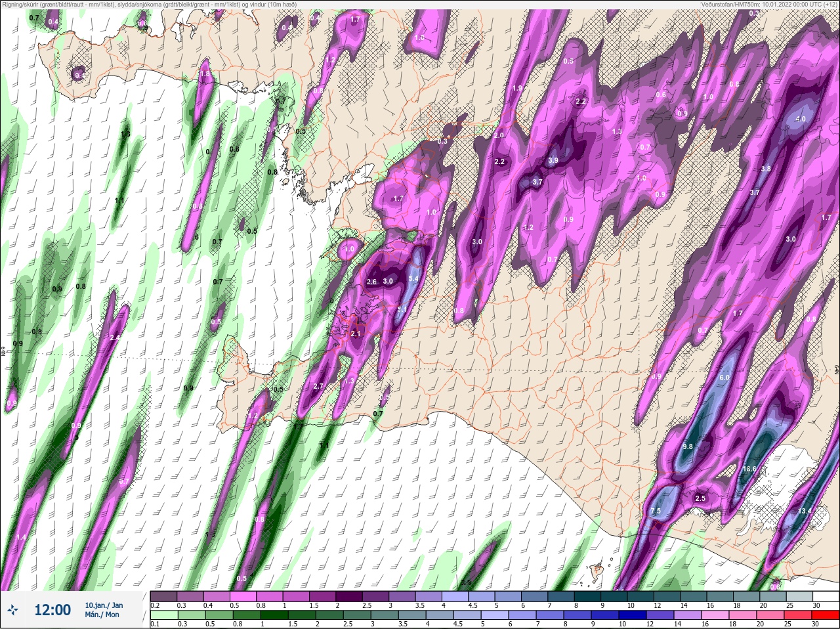Click the 2.7 precipitation value on the map
Viewport: 840px width, 629px height.
[x=319, y=386]
